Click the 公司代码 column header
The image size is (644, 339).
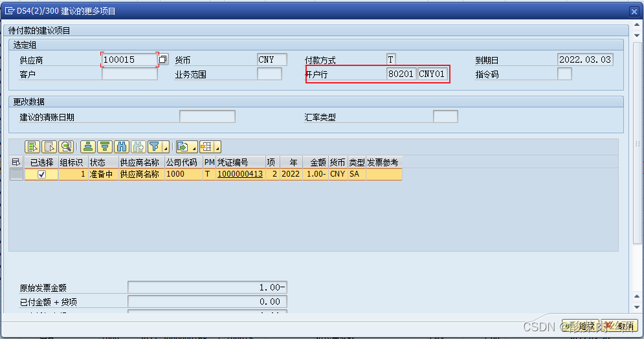pyautogui.click(x=184, y=162)
